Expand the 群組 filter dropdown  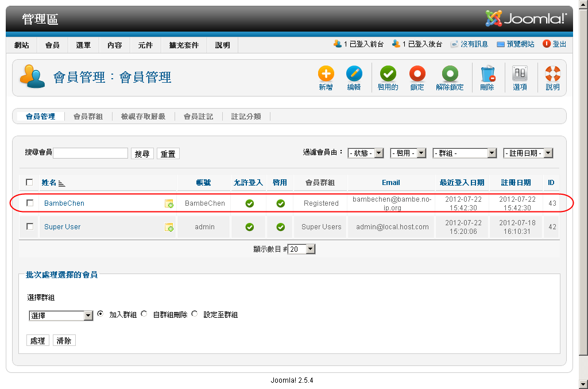click(465, 153)
